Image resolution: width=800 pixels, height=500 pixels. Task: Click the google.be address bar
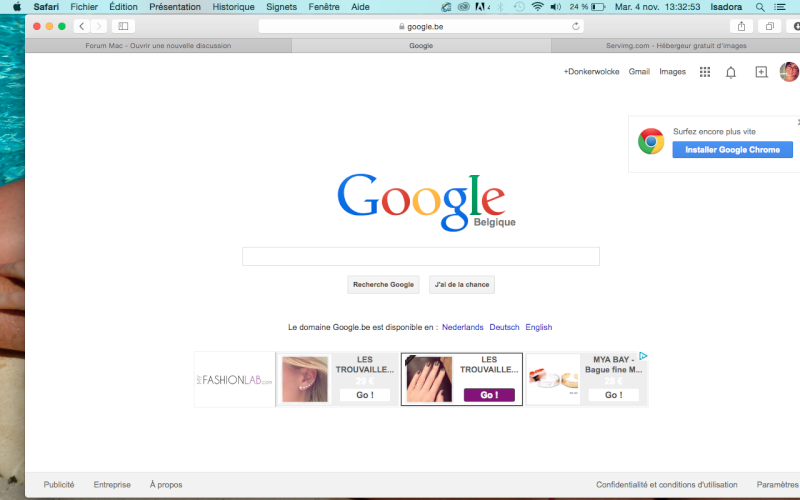(x=421, y=27)
